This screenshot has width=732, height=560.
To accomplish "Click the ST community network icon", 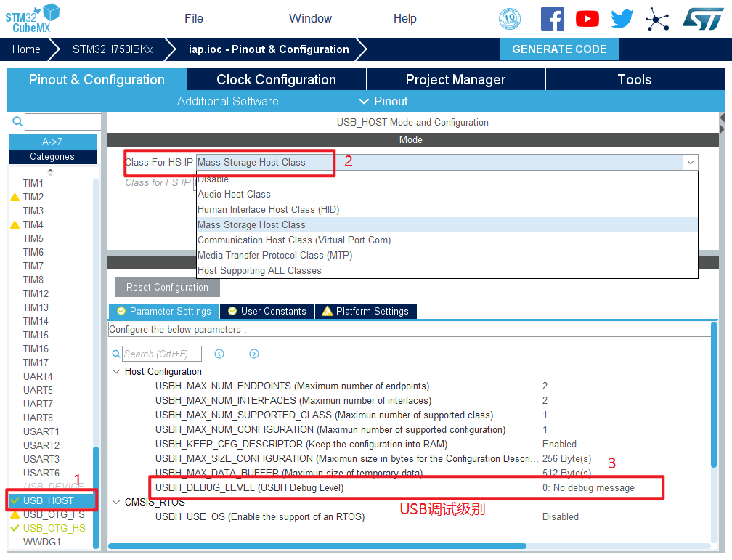I will (657, 19).
